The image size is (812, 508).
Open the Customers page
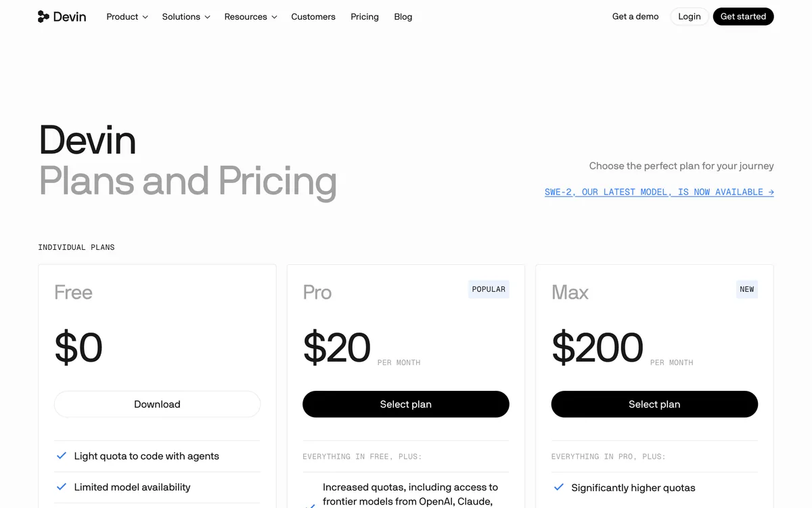pos(313,17)
